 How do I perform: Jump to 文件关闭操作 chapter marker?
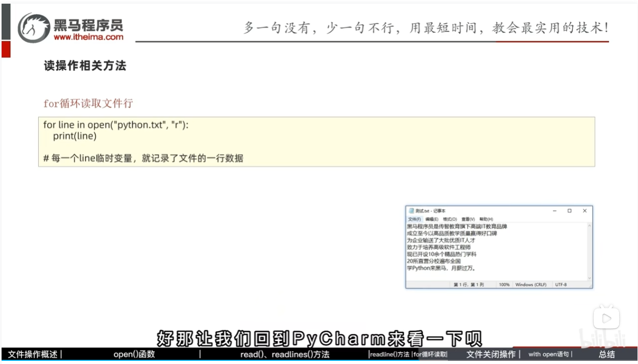pos(491,355)
